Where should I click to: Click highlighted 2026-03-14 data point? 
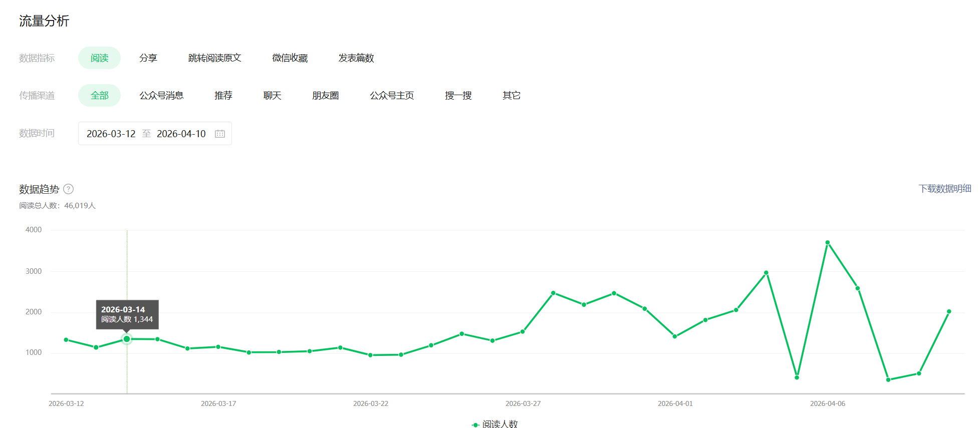pyautogui.click(x=127, y=339)
